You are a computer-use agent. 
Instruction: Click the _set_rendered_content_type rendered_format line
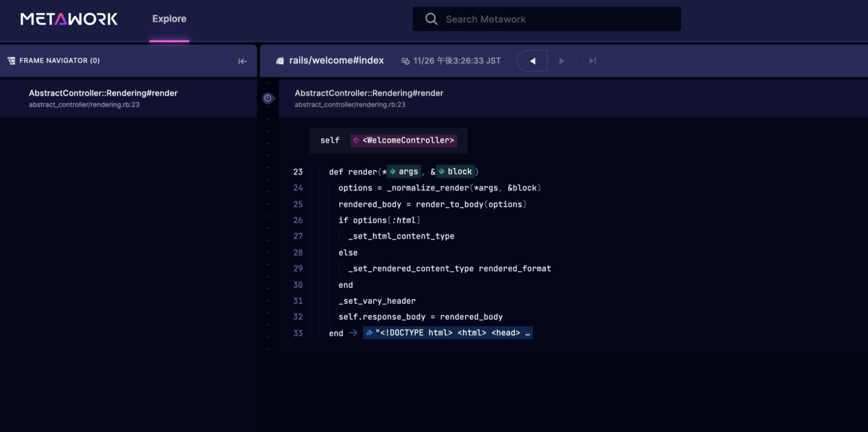point(449,268)
